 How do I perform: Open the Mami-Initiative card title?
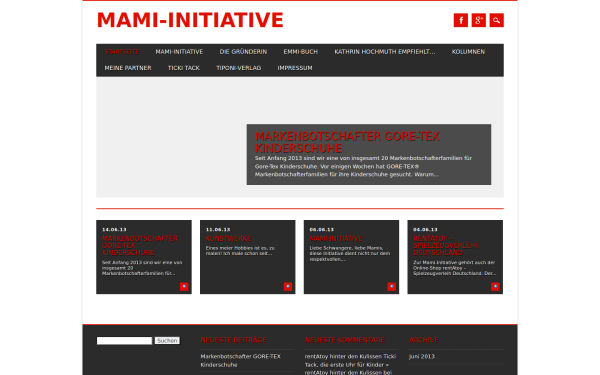[336, 238]
